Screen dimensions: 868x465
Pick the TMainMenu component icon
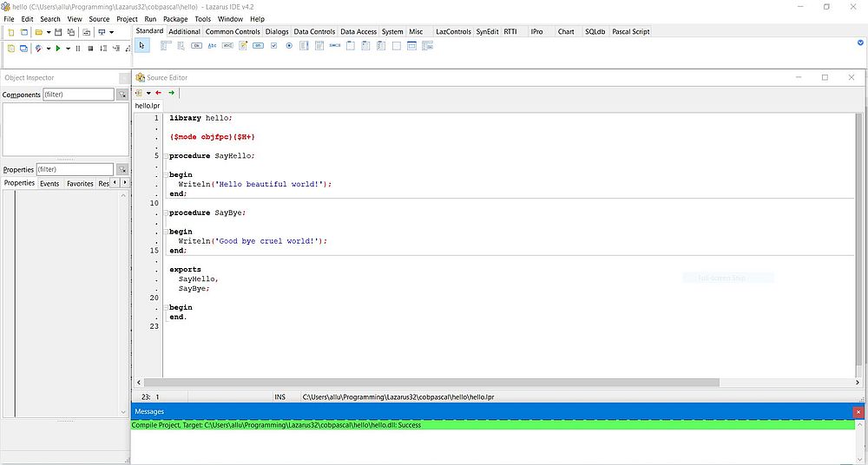(166, 46)
